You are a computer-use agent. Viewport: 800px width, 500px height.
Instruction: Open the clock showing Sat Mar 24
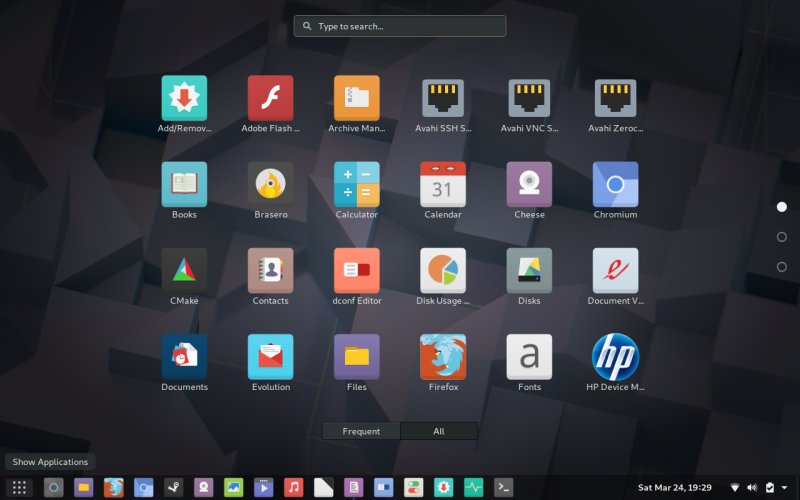(674, 488)
